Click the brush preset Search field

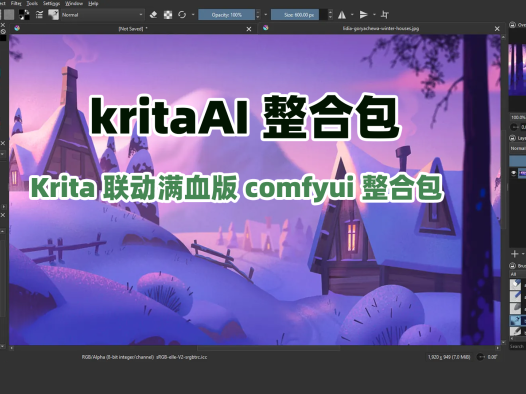[x=517, y=346]
